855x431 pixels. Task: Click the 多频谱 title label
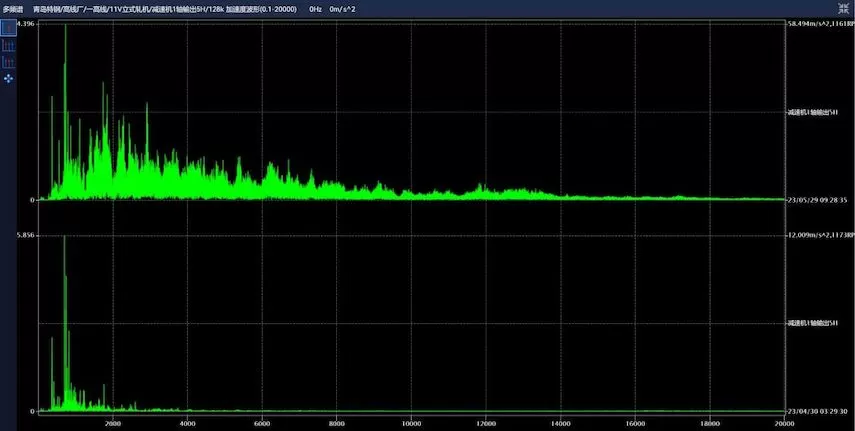point(13,8)
